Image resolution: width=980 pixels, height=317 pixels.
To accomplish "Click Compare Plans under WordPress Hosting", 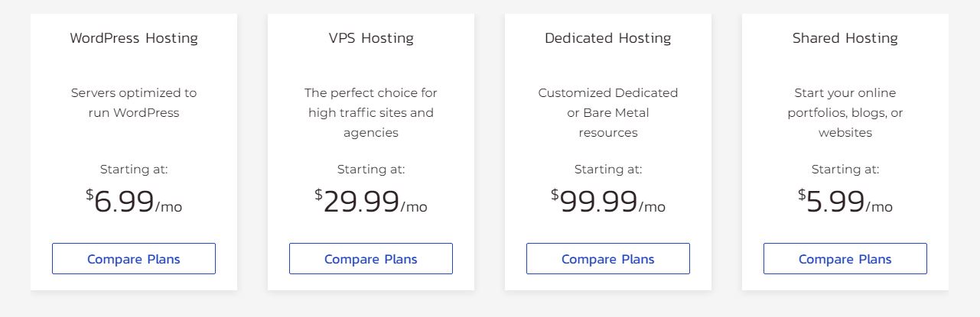I will click(x=134, y=259).
